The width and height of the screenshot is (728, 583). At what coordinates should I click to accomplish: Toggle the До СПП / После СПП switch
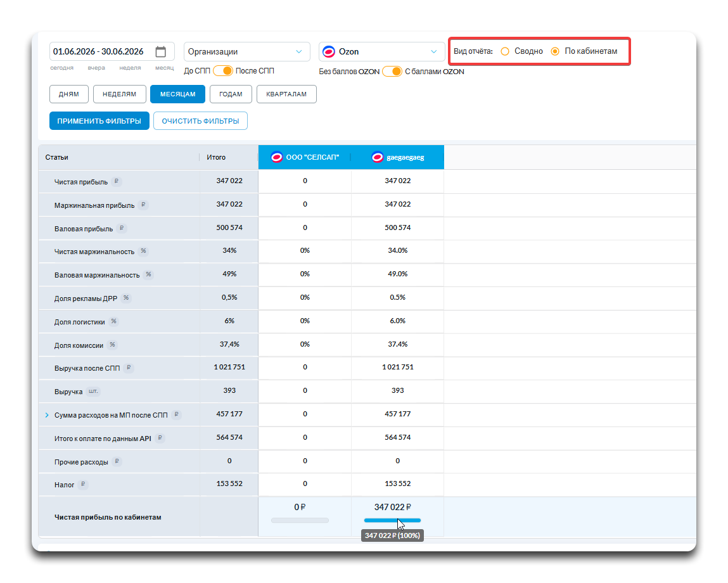tap(223, 70)
